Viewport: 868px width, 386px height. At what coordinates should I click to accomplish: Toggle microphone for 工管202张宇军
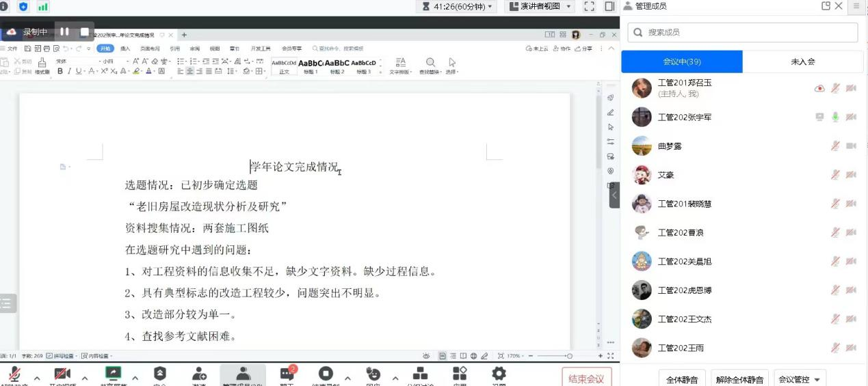(835, 117)
